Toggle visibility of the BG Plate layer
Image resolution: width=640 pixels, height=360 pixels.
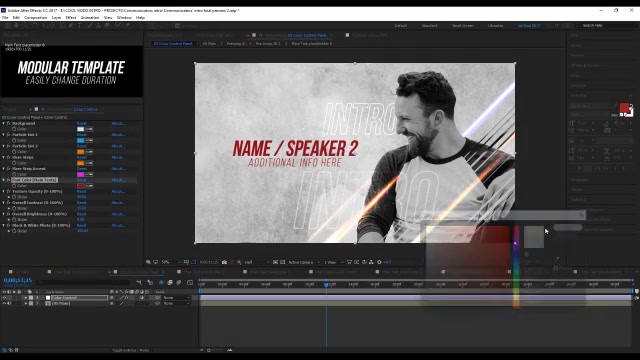(4, 303)
